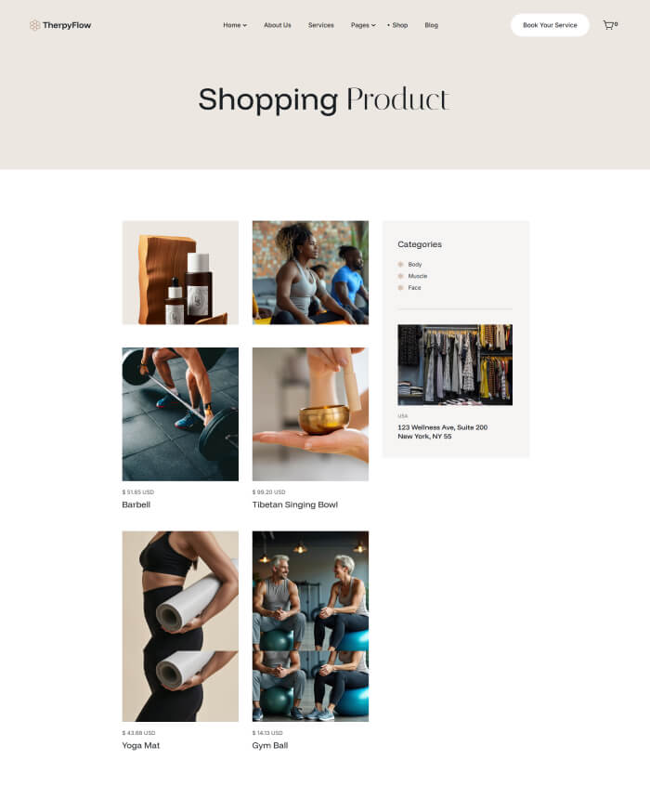The image size is (650, 812).
Task: Open the Gym Ball product title
Action: [x=270, y=745]
